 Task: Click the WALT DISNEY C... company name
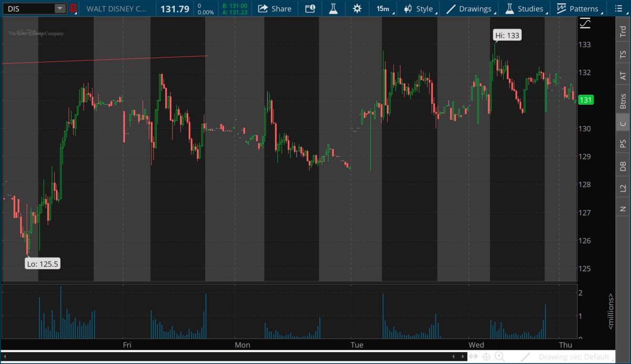(117, 8)
